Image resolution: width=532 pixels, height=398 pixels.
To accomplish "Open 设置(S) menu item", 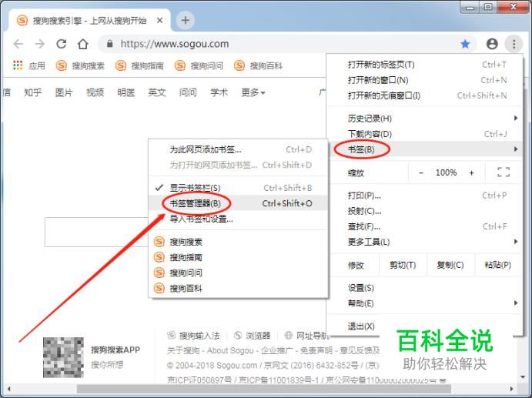I will tap(424, 288).
